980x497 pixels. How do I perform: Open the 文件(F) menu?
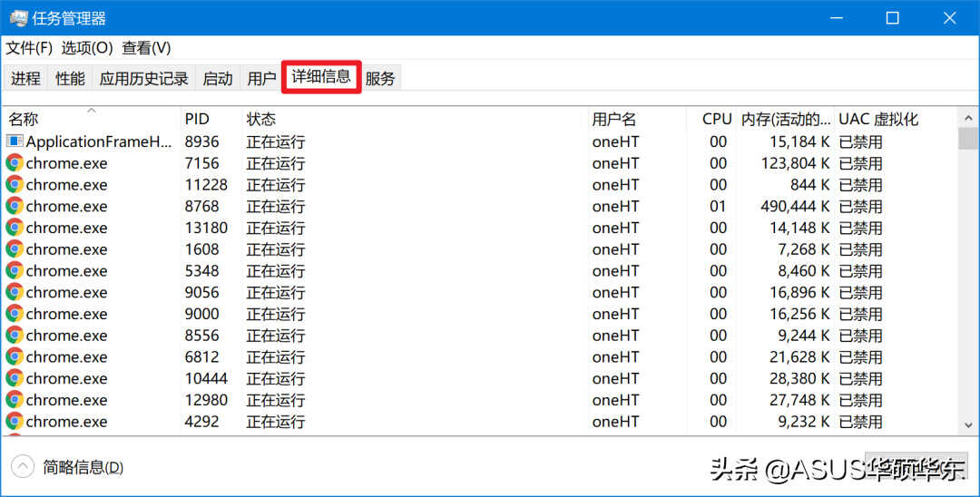[x=29, y=47]
